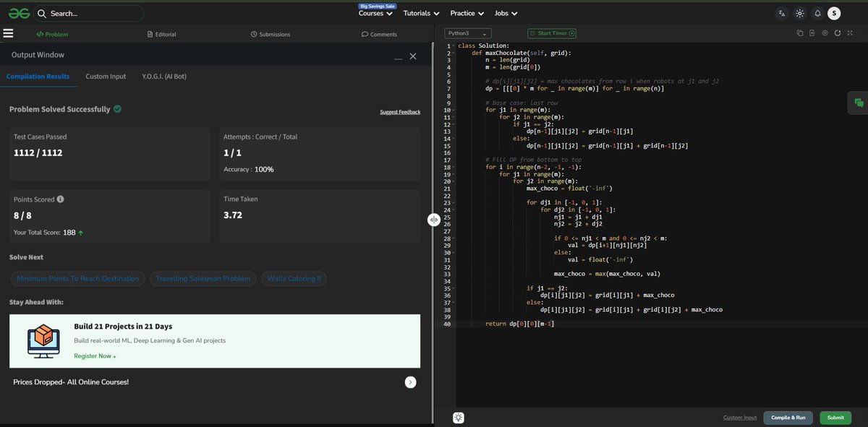The width and height of the screenshot is (868, 427).
Task: Click the green Submit button
Action: [x=835, y=418]
